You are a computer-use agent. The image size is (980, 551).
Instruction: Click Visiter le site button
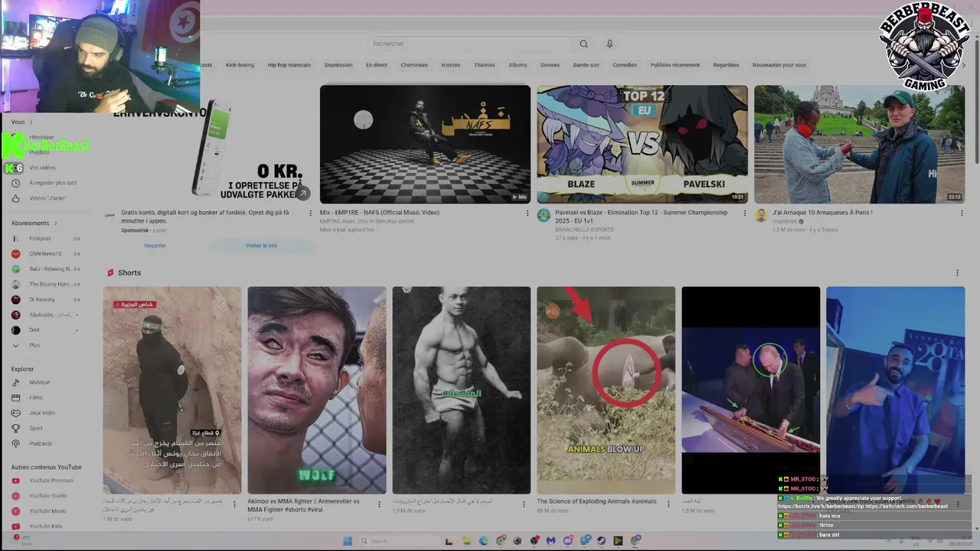click(x=261, y=246)
